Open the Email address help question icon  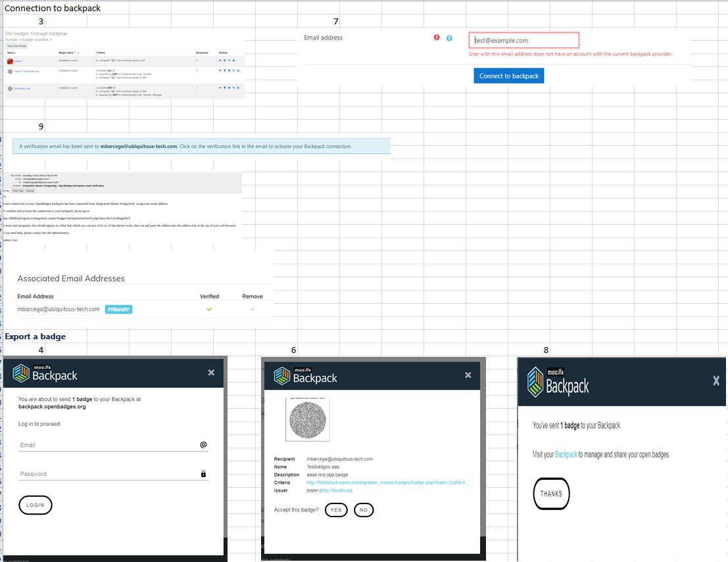coord(449,38)
